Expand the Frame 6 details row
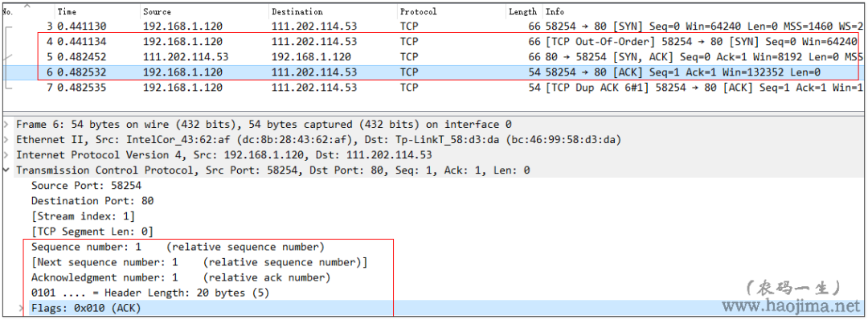868x320 pixels. click(x=6, y=124)
